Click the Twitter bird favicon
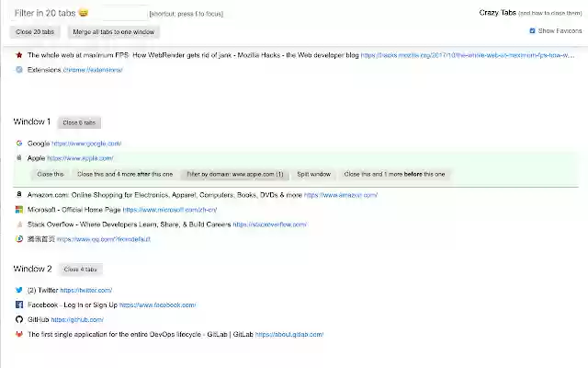This screenshot has height=368, width=588. click(18, 290)
